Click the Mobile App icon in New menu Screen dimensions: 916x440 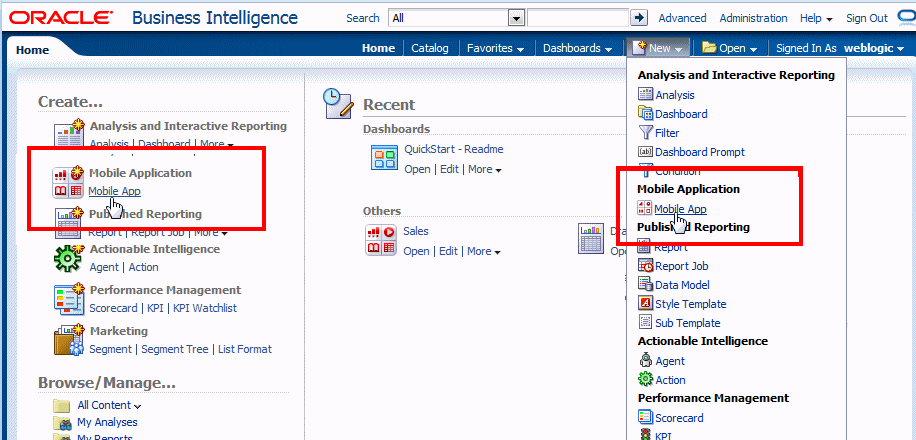pos(645,208)
